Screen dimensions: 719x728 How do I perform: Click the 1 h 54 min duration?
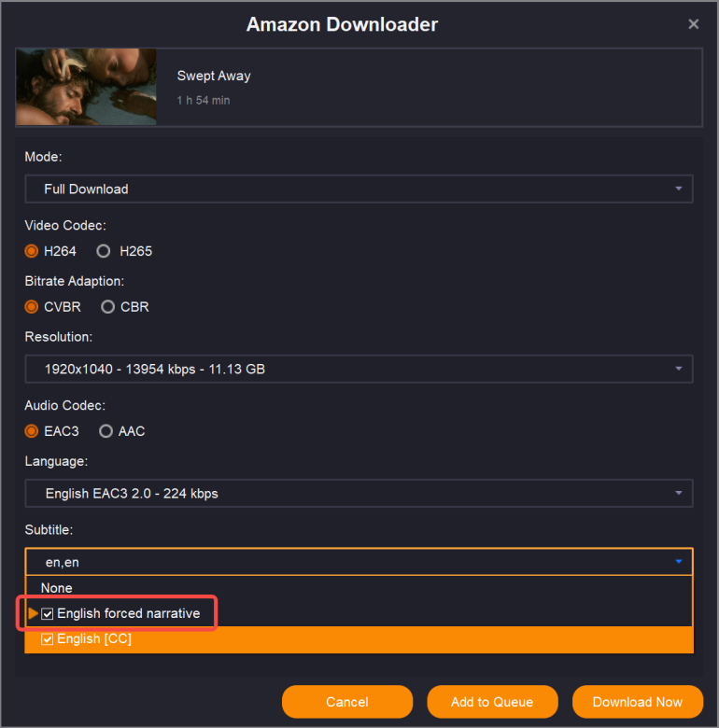[204, 100]
